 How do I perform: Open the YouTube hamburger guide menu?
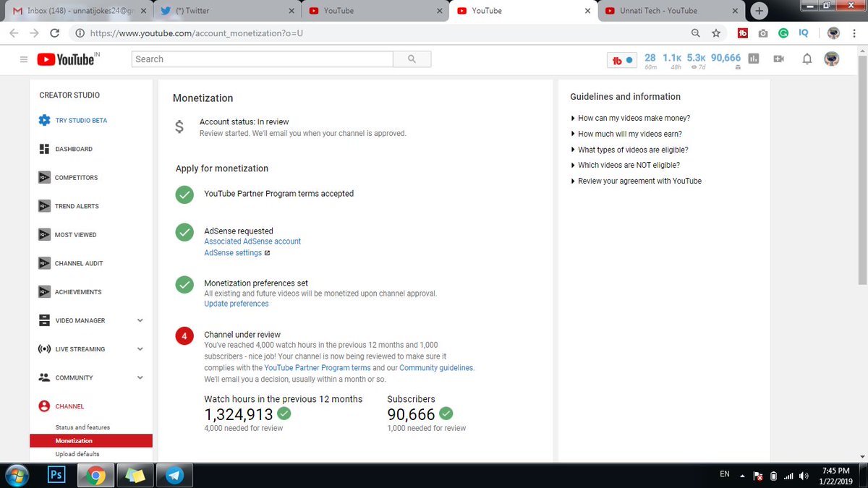pyautogui.click(x=24, y=59)
